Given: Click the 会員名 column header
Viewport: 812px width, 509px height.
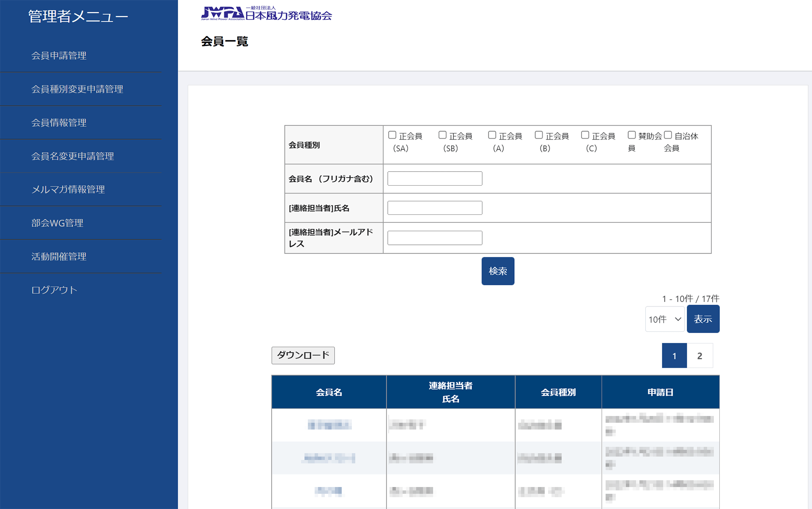Looking at the screenshot, I should pyautogui.click(x=329, y=392).
